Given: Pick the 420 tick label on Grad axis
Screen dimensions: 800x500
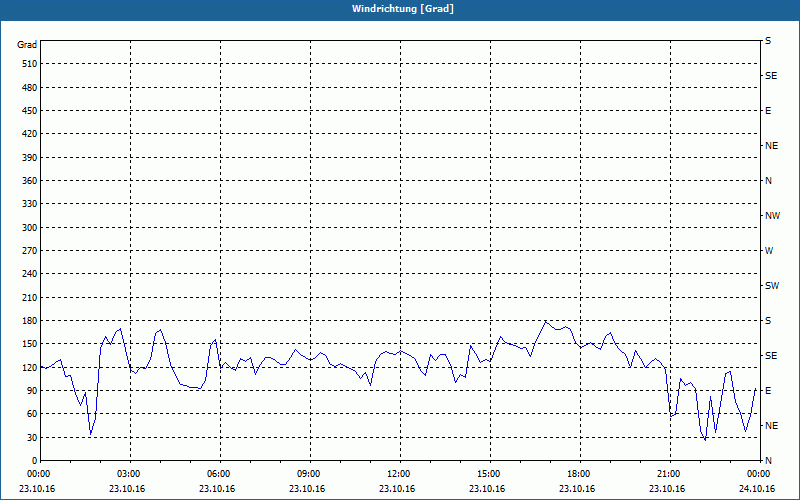Looking at the screenshot, I should [29, 134].
